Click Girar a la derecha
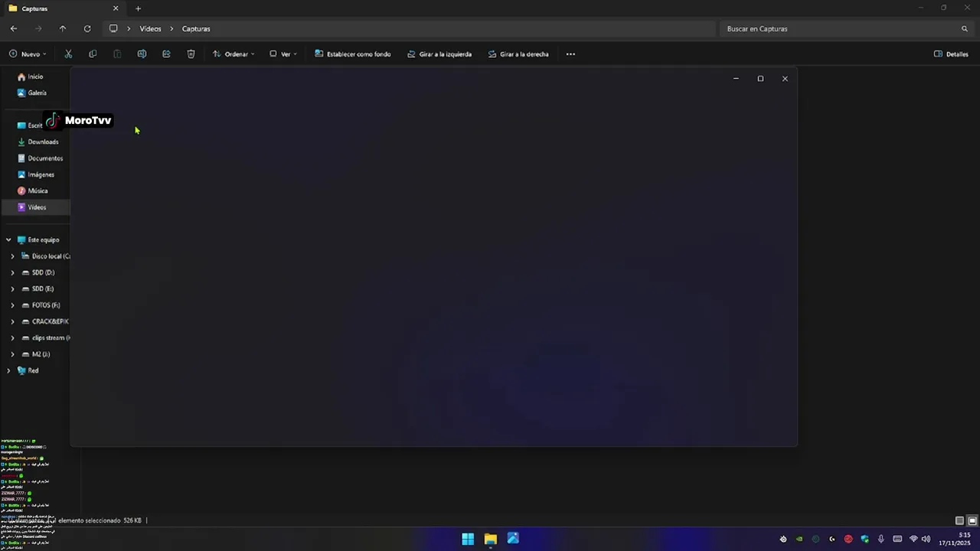The width and height of the screenshot is (980, 551). tap(518, 54)
